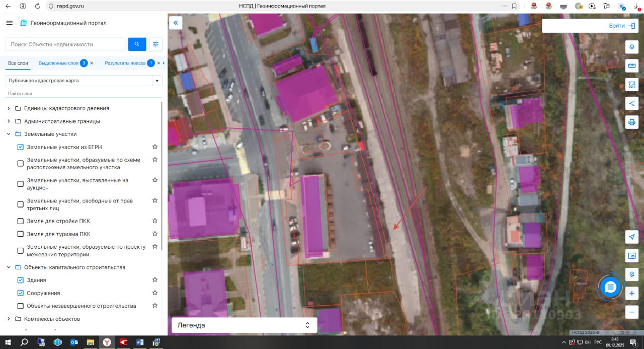Zoom in the map with plus button

coord(632,293)
